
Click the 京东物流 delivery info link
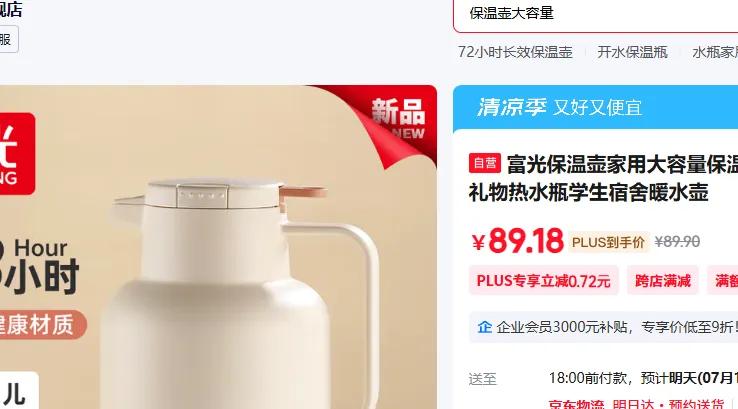pos(576,404)
